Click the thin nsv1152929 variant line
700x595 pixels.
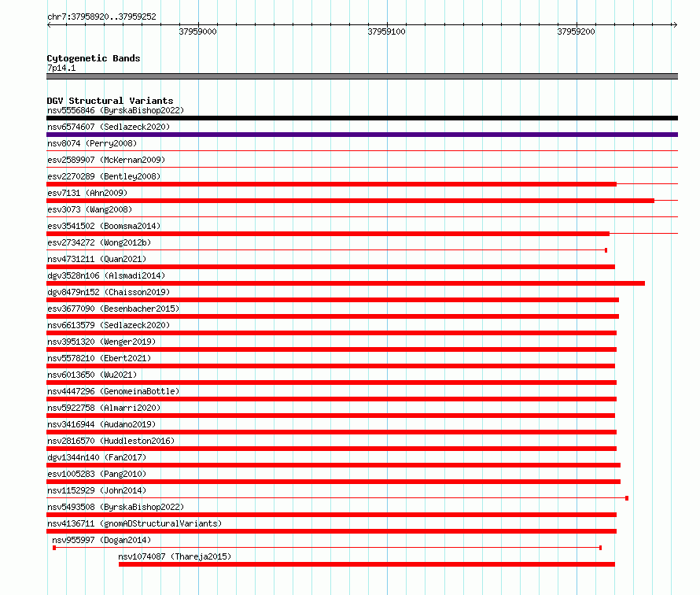click(x=337, y=498)
